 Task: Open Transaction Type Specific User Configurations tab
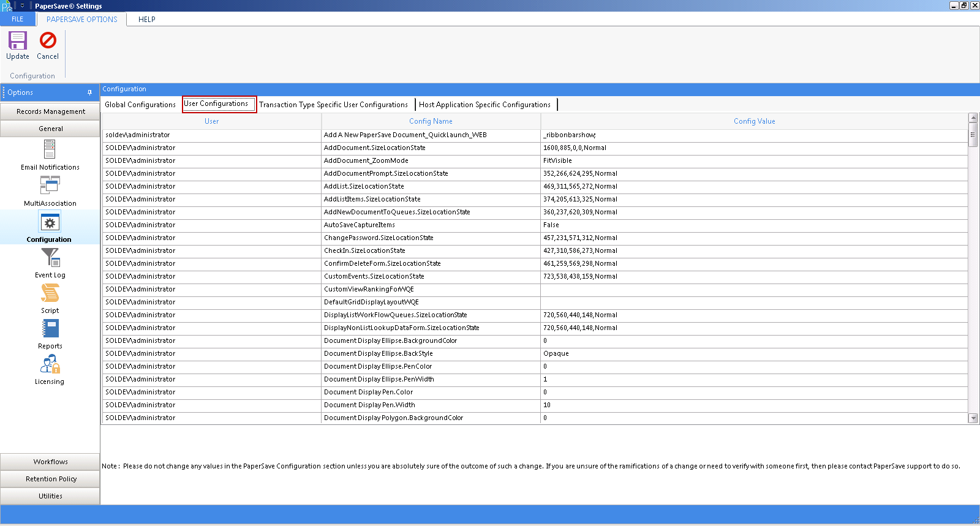pos(333,105)
